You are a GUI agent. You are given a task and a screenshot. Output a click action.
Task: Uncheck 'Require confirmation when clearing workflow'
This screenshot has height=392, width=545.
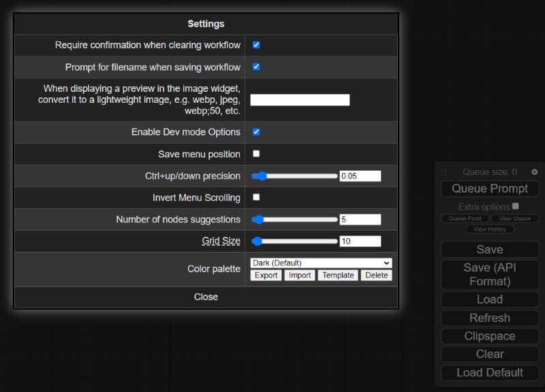(256, 45)
